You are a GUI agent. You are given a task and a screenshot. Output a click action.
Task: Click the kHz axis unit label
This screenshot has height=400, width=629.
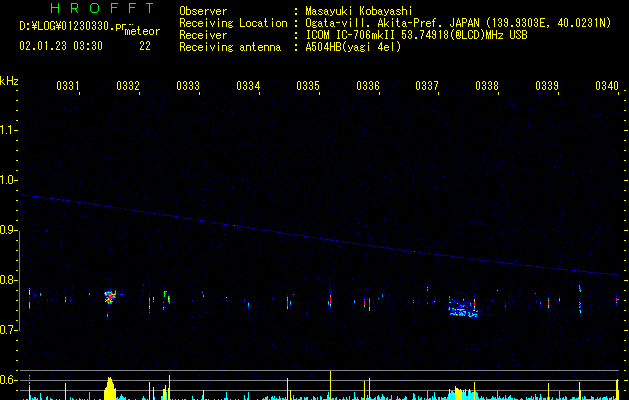pyautogui.click(x=9, y=81)
